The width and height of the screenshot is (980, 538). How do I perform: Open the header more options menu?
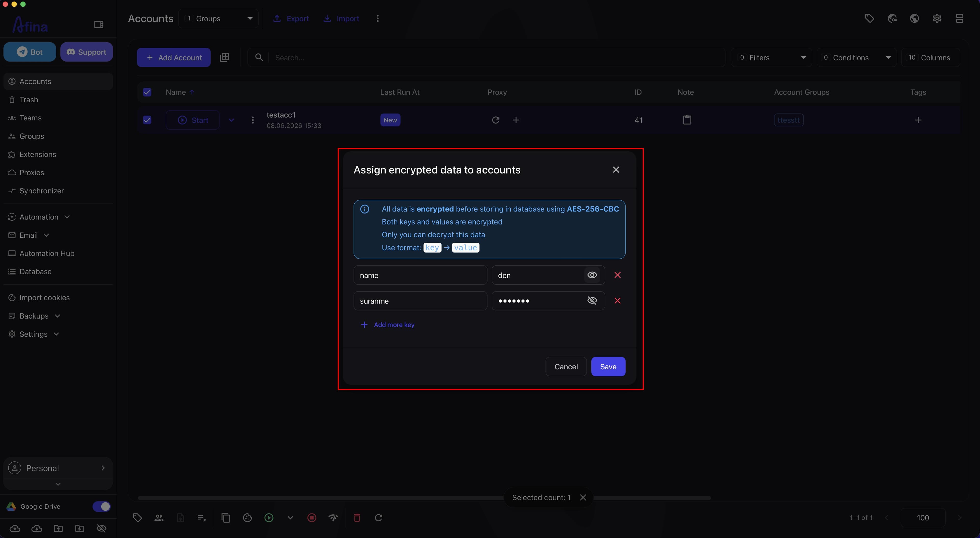377,19
